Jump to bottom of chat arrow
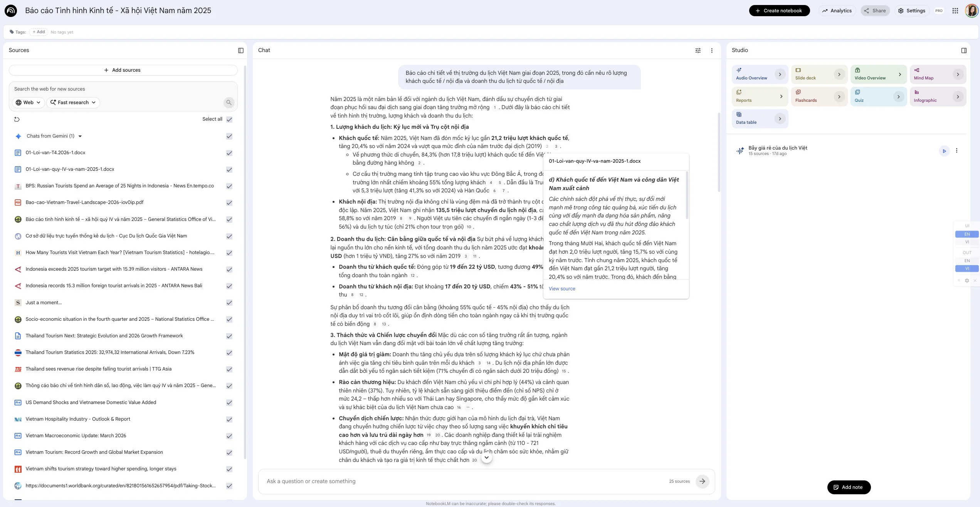The image size is (980, 507). (487, 458)
